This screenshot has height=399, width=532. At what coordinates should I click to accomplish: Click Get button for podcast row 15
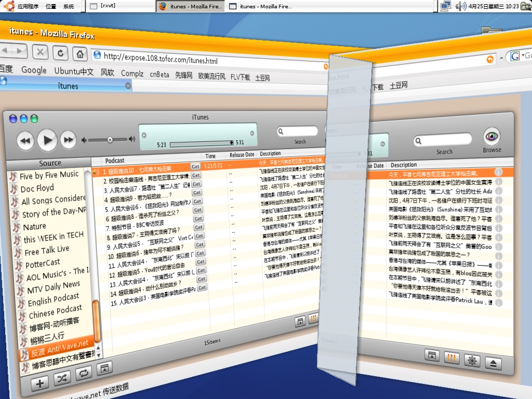point(202,288)
